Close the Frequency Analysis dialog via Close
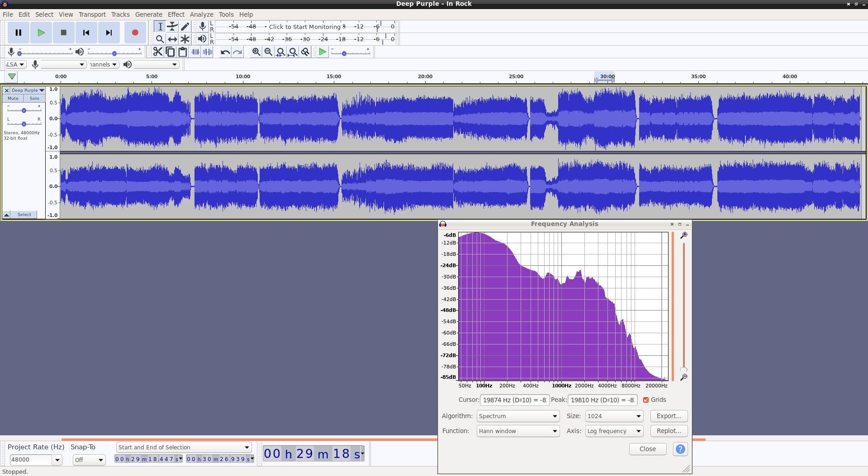The image size is (868, 476). pyautogui.click(x=648, y=449)
